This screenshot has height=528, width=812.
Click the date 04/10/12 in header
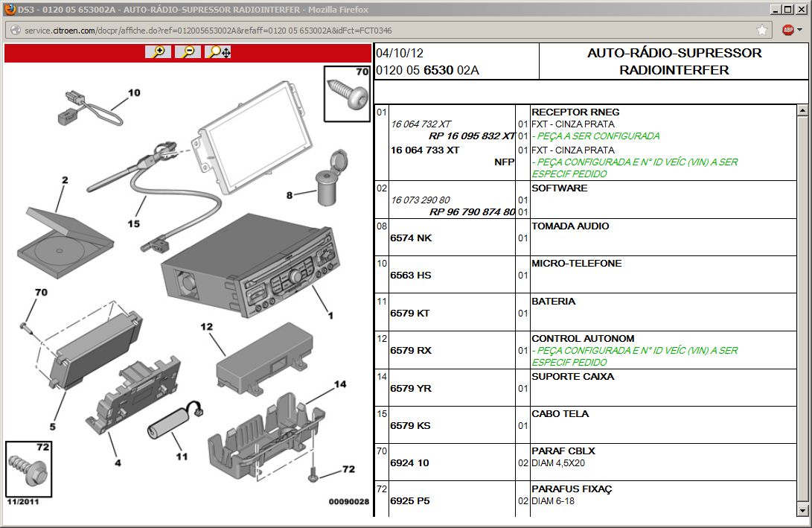[x=399, y=54]
